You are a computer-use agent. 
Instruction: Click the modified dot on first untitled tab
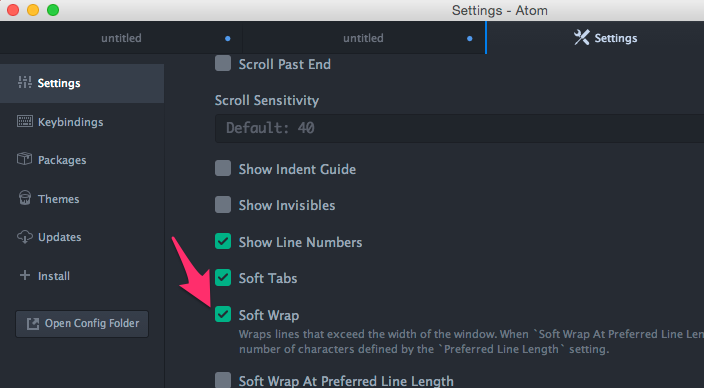click(x=228, y=39)
